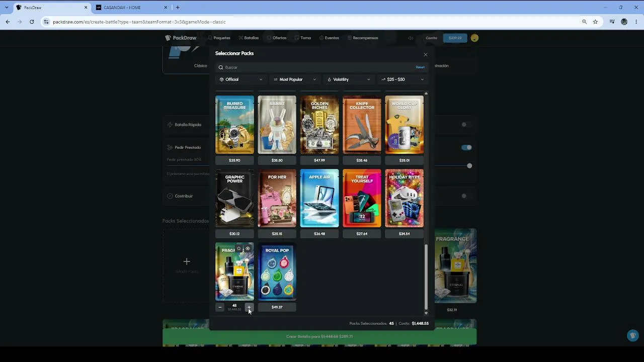Image resolution: width=644 pixels, height=362 pixels.
Task: Bookmark this page with the star icon
Action: coord(595,22)
